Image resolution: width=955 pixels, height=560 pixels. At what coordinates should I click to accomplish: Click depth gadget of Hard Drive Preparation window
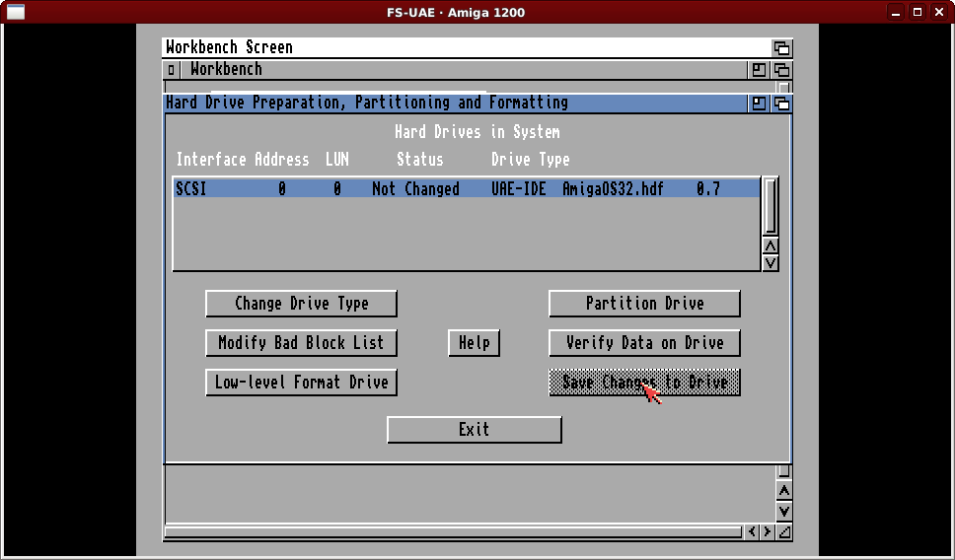[x=782, y=104]
